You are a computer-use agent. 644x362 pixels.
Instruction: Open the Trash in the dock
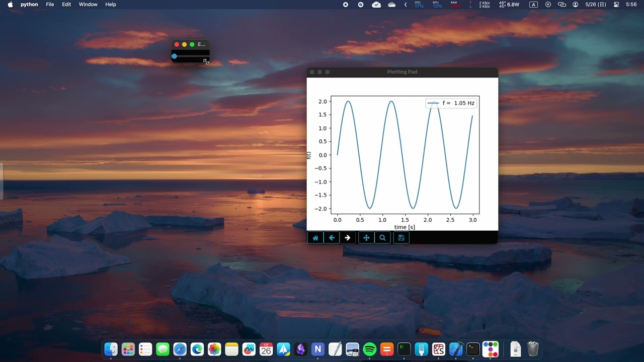(533, 349)
